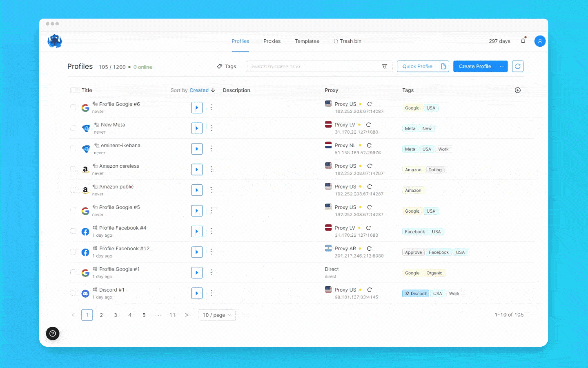
Task: Open the 10 / page size dropdown
Action: [x=216, y=315]
